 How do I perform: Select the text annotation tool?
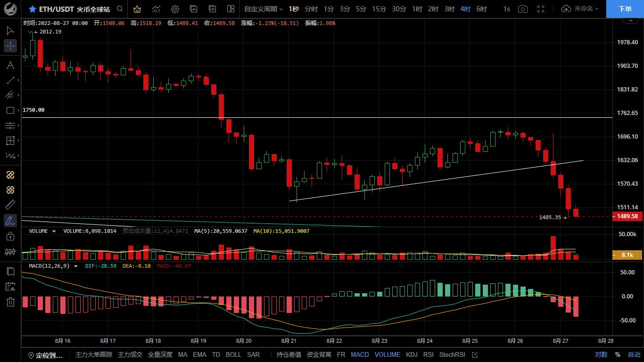pyautogui.click(x=10, y=65)
